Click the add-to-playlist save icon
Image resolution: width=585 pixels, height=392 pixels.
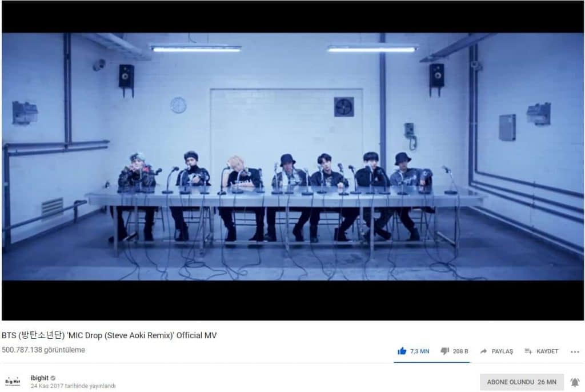coord(528,351)
